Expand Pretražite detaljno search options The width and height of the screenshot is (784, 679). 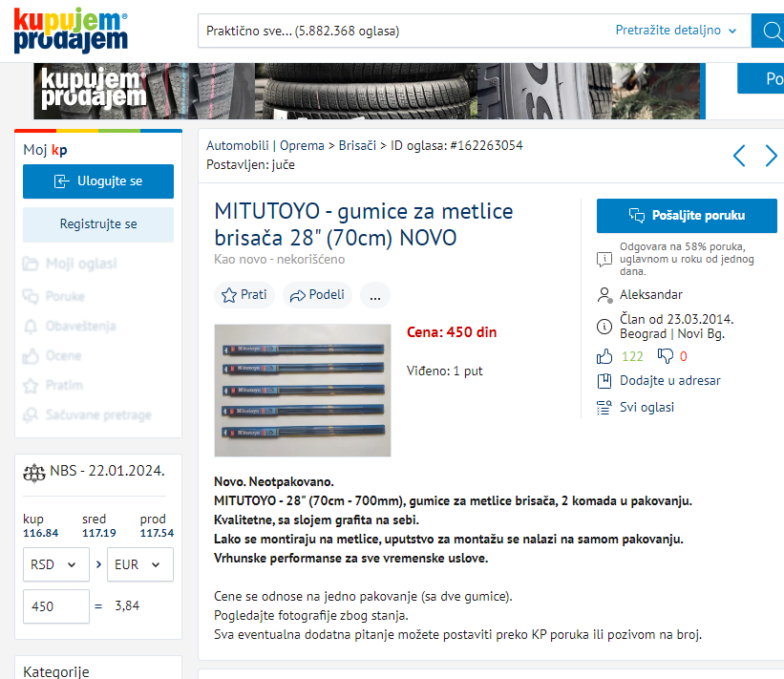point(676,31)
